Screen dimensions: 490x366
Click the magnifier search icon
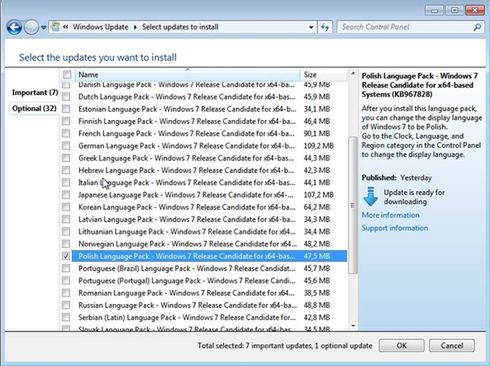click(x=477, y=27)
